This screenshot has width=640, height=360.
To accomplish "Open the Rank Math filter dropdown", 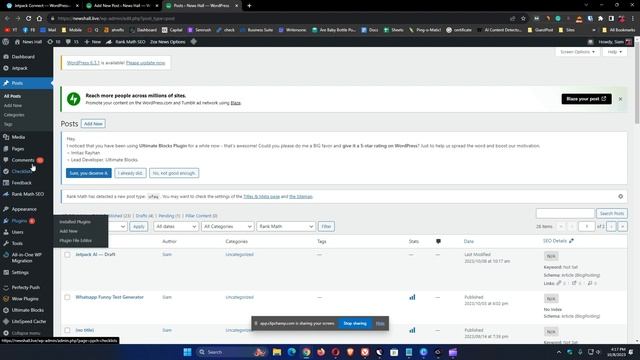I will tap(286, 227).
